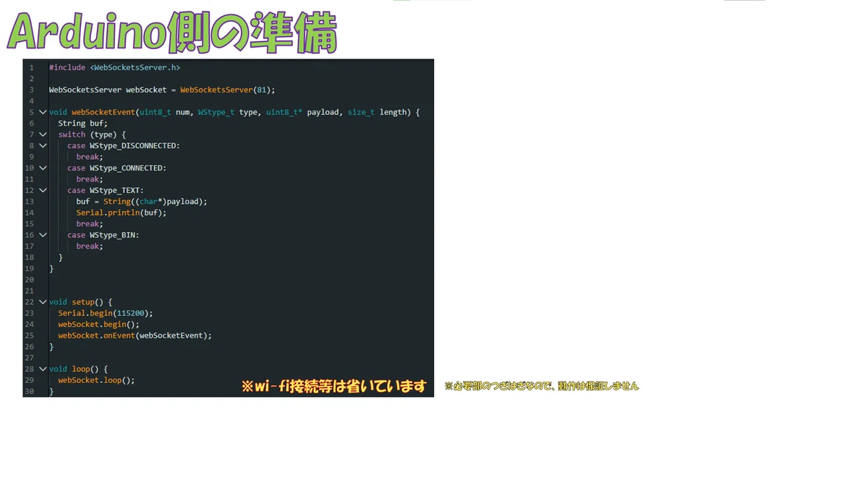Click line number 3 in gutter
The width and height of the screenshot is (868, 488).
(32, 90)
